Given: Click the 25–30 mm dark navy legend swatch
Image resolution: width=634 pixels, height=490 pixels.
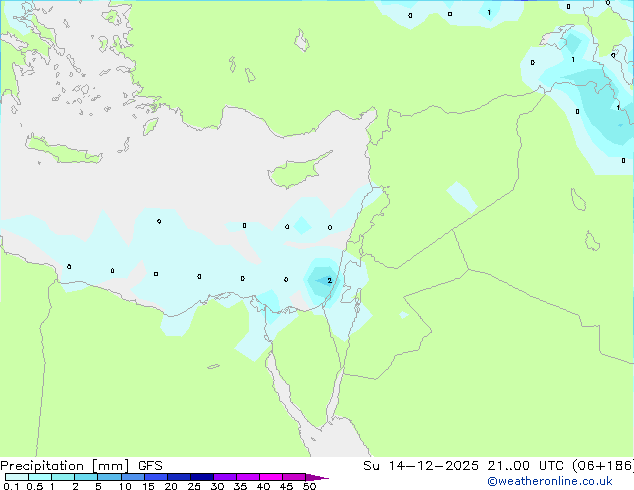Looking at the screenshot, I should [x=202, y=477].
